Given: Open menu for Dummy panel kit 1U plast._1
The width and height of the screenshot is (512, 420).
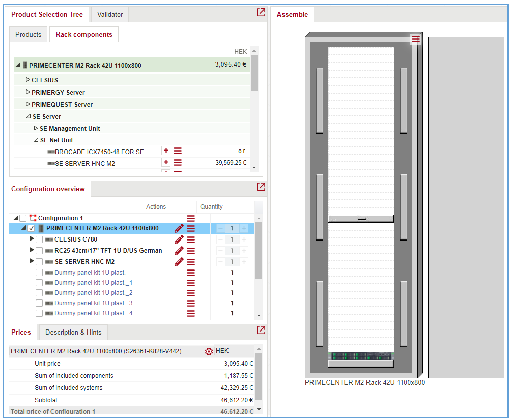Looking at the screenshot, I should pyautogui.click(x=191, y=283).
